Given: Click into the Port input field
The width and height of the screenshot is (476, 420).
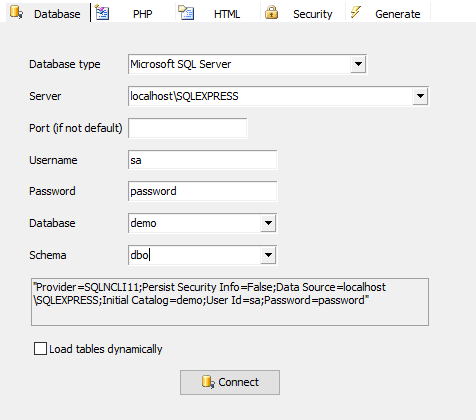Looking at the screenshot, I should (x=188, y=128).
